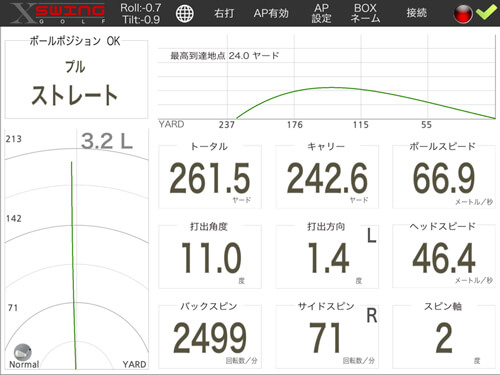Open the globe language icon
Image resolution: width=500 pixels, height=375 pixels.
pyautogui.click(x=185, y=14)
